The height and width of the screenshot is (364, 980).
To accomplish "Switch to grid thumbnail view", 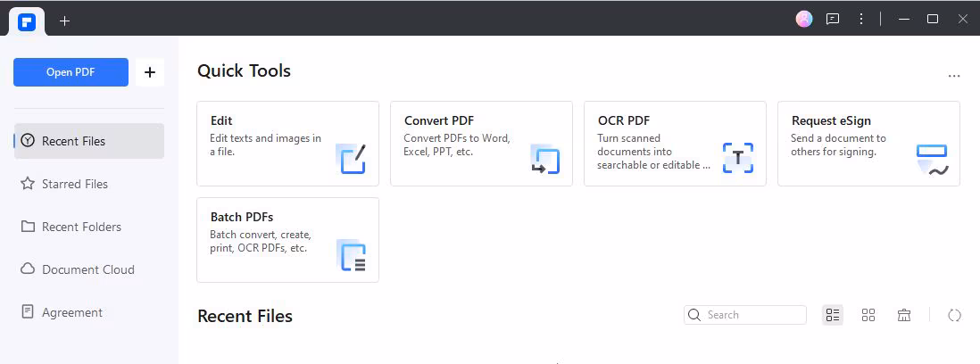I will pos(868,315).
